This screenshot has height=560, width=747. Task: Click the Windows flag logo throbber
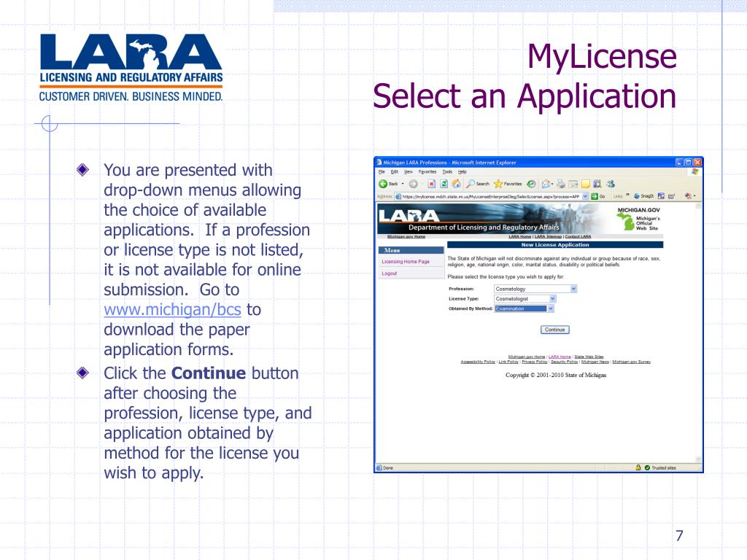click(x=695, y=171)
